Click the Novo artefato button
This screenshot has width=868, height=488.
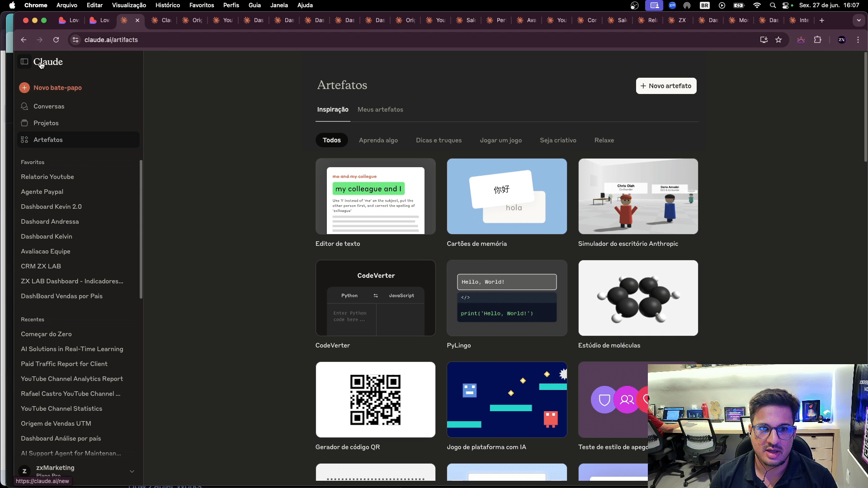pos(666,86)
